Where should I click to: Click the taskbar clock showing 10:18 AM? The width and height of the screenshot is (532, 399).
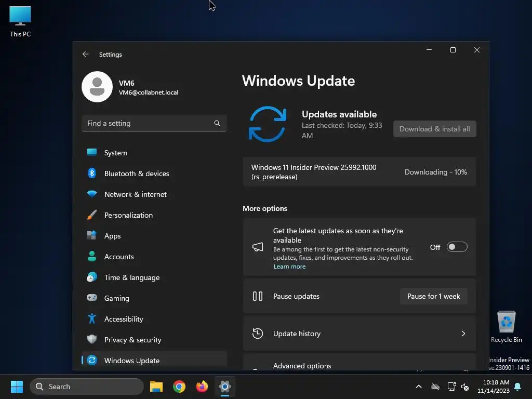(494, 387)
